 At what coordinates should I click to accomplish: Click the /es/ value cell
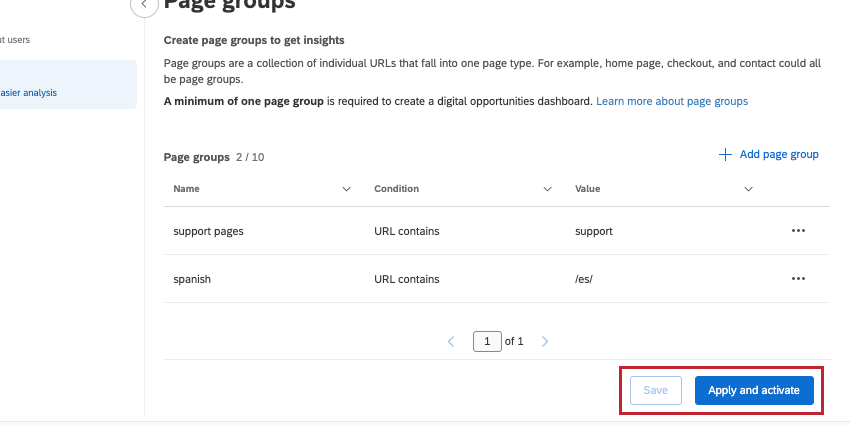[x=584, y=280]
